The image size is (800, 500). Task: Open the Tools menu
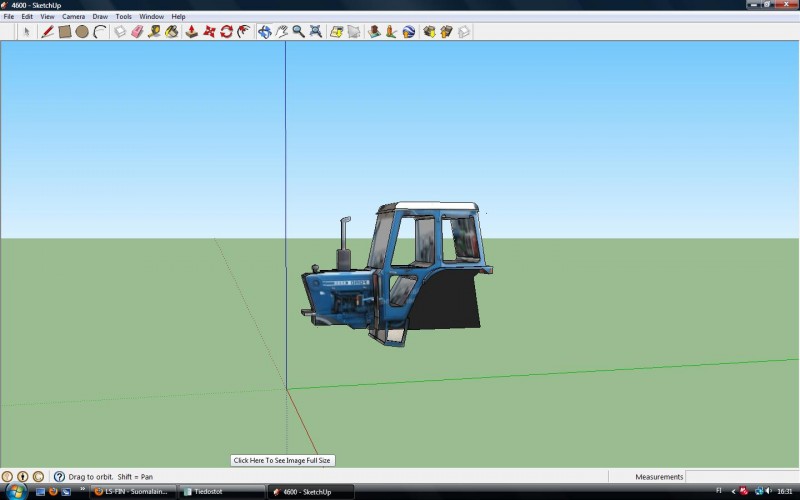(123, 16)
